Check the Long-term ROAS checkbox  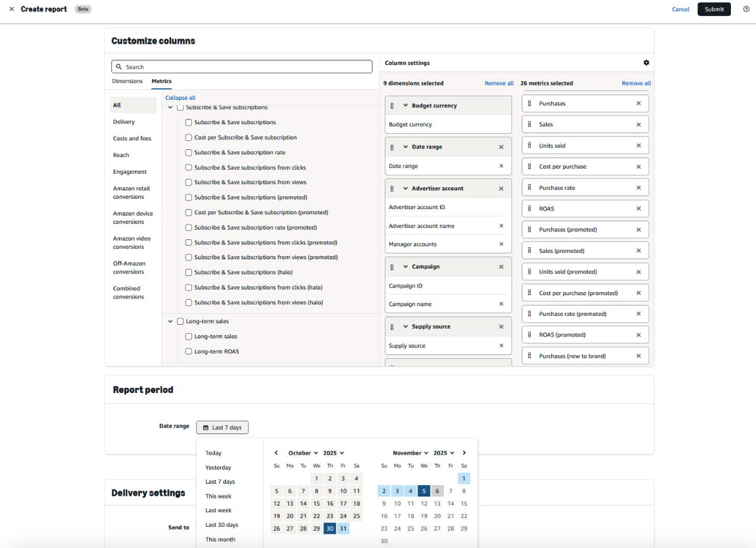point(189,351)
